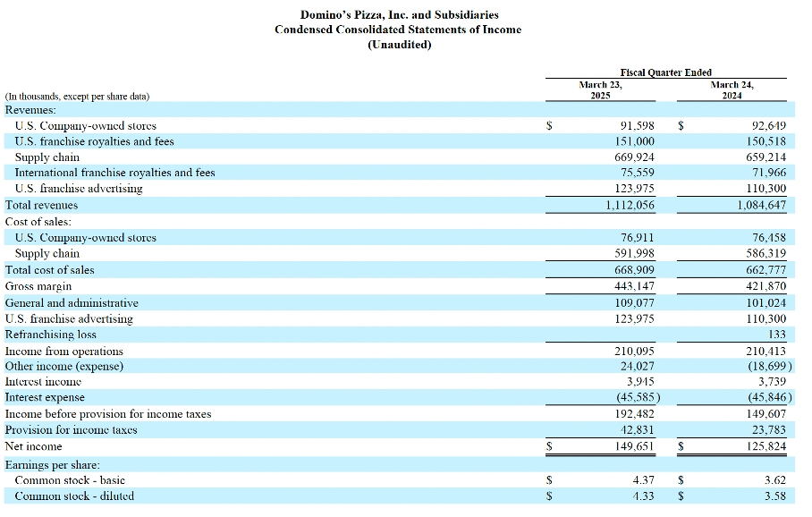Select "U.S. franchise royalties and fees" row label
Screen dimensions: 812x517
94,141
